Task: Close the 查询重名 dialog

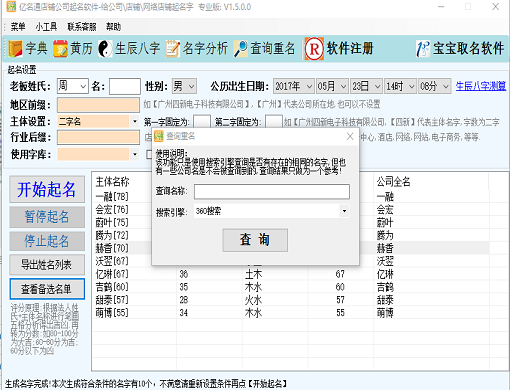Action: click(350, 136)
